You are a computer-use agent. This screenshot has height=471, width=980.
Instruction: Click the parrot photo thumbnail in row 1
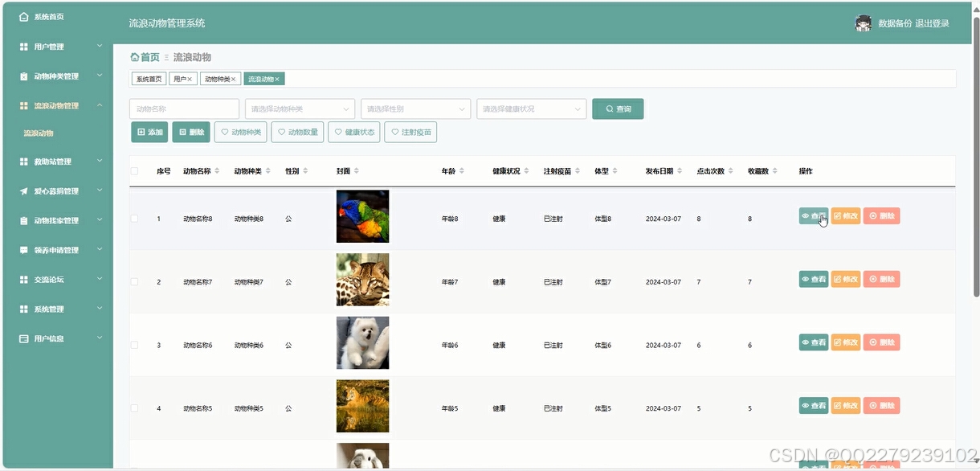coord(362,216)
